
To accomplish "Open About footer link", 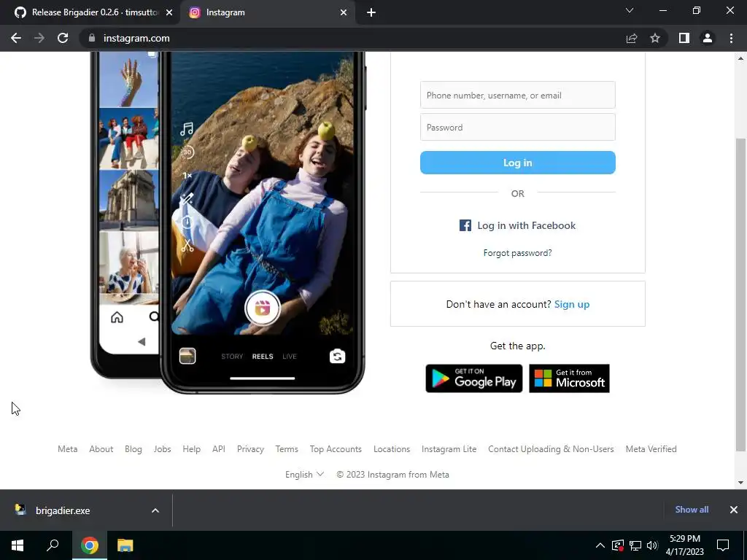I will pyautogui.click(x=101, y=449).
